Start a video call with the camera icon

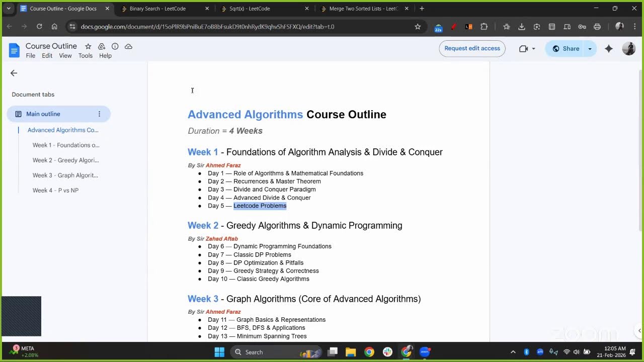pos(523,49)
